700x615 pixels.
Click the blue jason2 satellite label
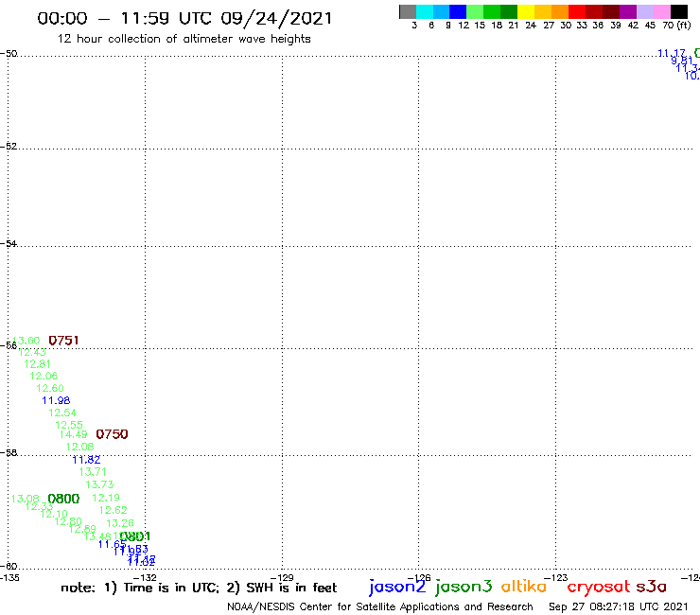[x=397, y=587]
